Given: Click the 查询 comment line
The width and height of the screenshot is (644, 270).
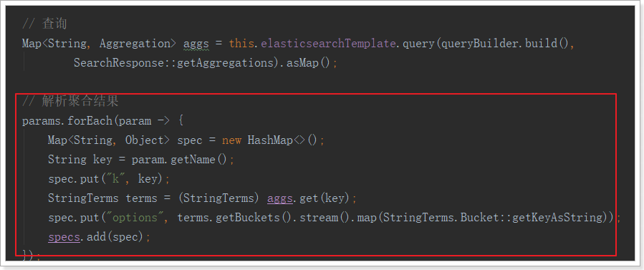Looking at the screenshot, I should 44,24.
